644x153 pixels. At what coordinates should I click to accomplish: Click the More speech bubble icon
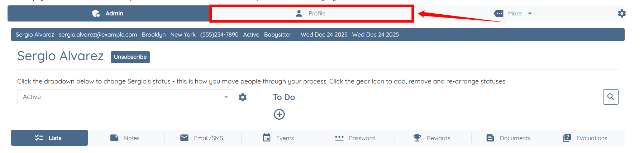click(498, 14)
